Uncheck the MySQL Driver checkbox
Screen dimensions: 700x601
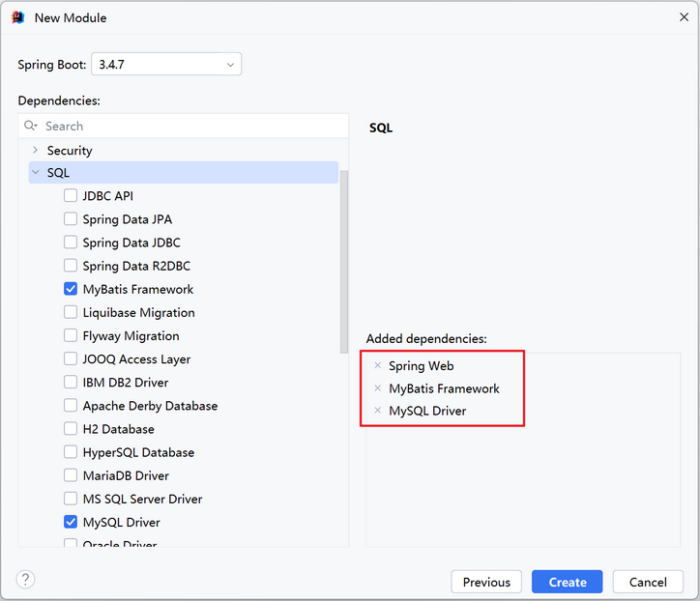71,522
